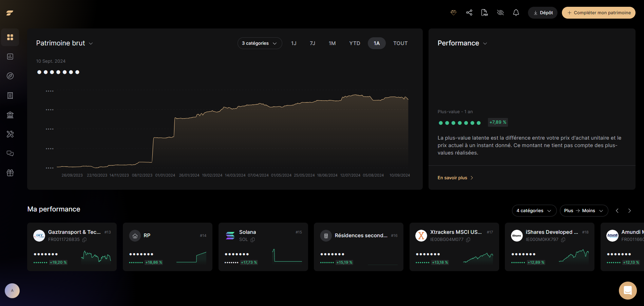Click the +17,73 % Solana gain
The image size is (644, 306).
click(249, 263)
